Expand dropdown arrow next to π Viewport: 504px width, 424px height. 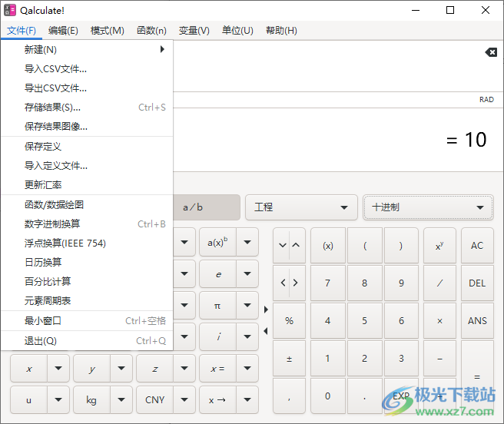[247, 306]
